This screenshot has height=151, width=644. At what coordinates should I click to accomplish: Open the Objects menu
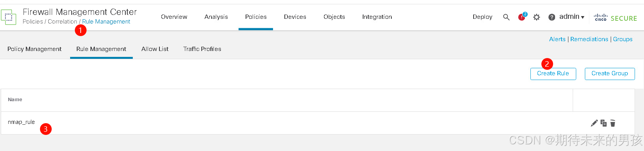(x=334, y=17)
